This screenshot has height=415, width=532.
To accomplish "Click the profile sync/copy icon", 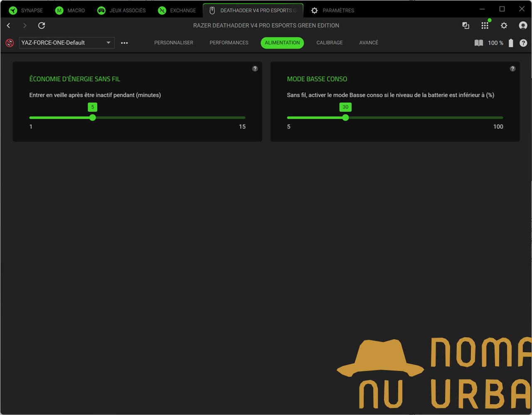I will click(x=465, y=25).
